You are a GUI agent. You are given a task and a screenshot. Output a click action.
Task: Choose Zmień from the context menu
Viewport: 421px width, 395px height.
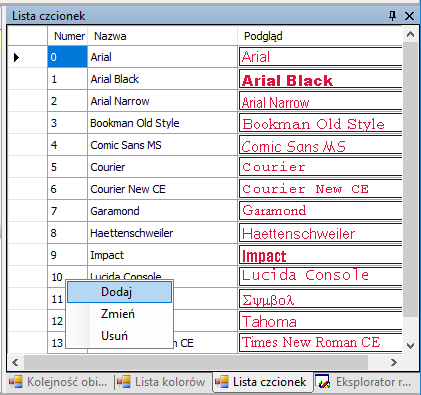pos(119,314)
